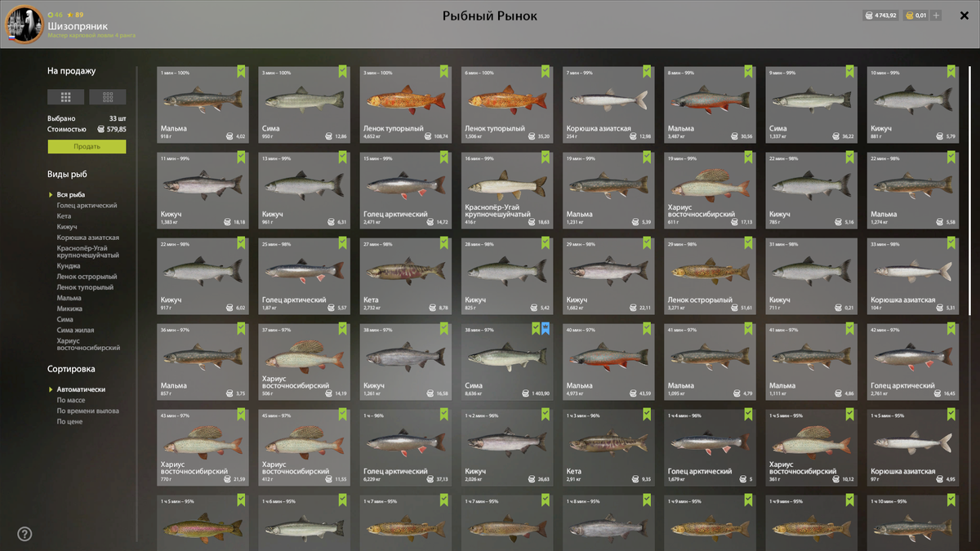Toggle the checkmark on Краснопёр-Угай крупночешуйчатый card
980x551 pixels.
546,158
